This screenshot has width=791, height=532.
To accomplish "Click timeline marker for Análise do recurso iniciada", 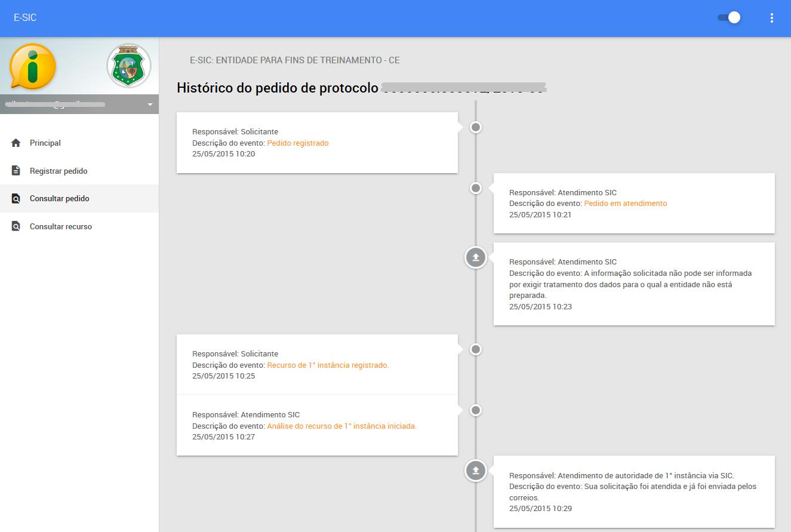I will coord(476,410).
